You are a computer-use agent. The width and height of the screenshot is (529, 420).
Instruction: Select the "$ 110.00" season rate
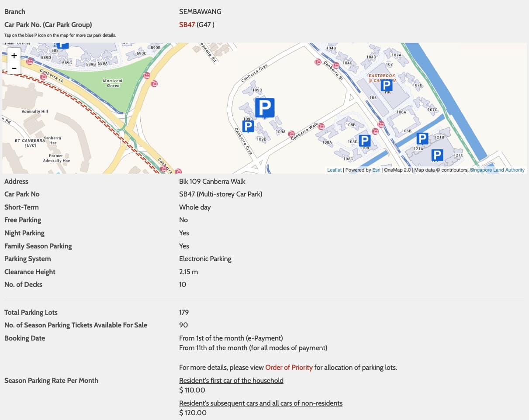pos(192,390)
